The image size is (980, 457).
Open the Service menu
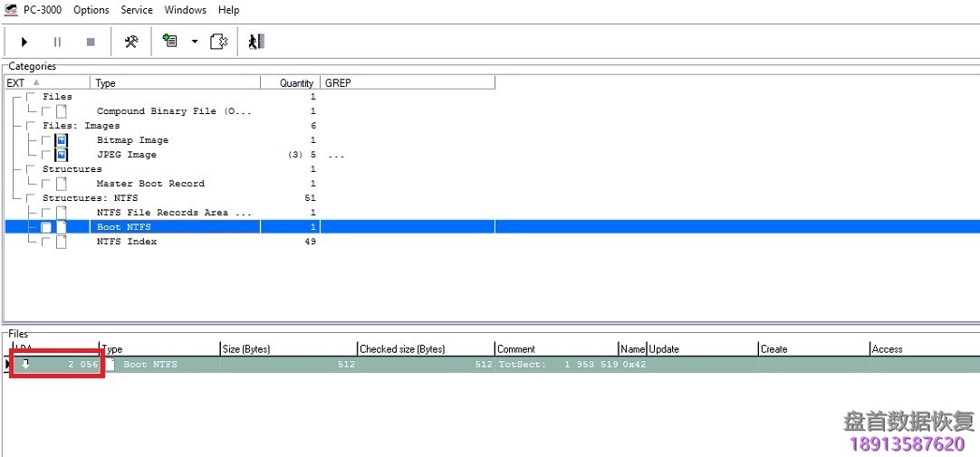137,10
